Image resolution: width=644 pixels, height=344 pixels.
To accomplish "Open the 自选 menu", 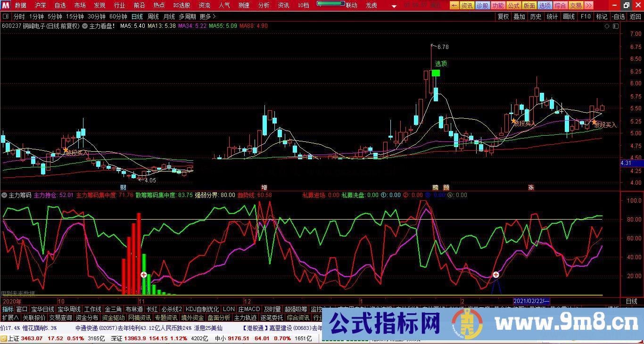I will coord(60,6).
